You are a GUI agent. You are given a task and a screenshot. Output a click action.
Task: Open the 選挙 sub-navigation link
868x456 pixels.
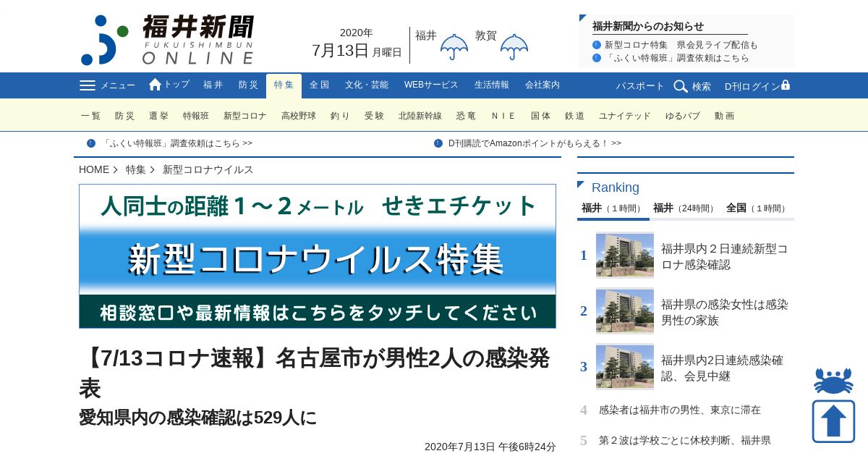(x=158, y=116)
